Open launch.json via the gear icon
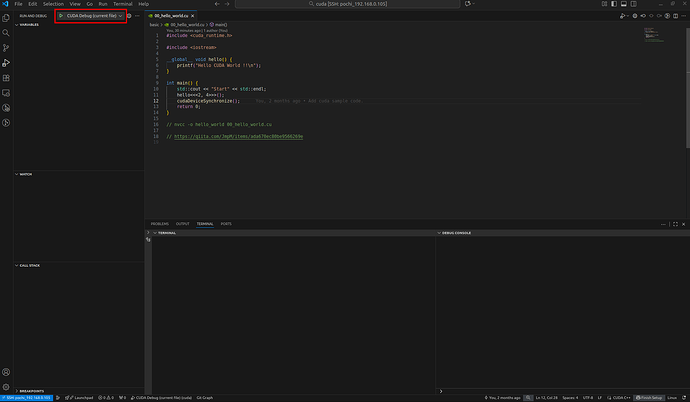Screen dimensions: 690x402 tap(129, 16)
